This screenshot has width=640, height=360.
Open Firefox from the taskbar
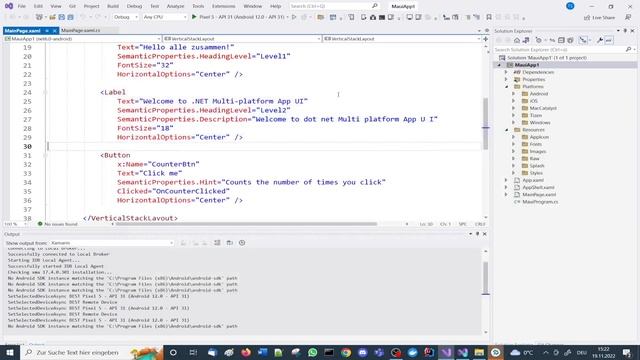click(246, 352)
